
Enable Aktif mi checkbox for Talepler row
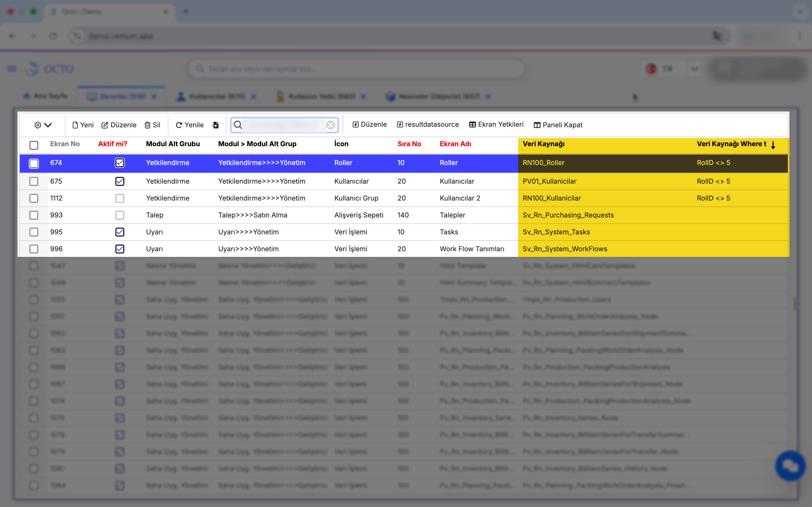[x=120, y=215]
